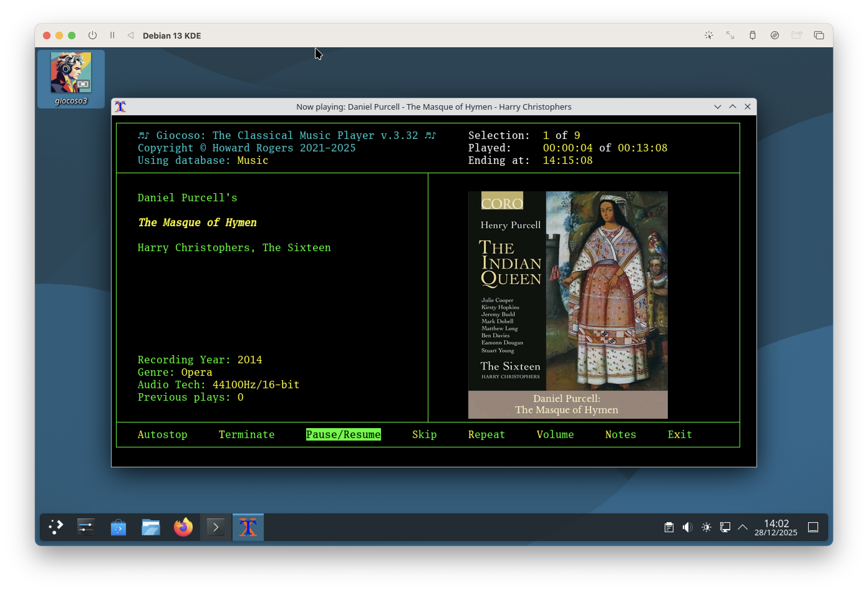
Task: Open the Konsole terminal
Action: coord(216,527)
